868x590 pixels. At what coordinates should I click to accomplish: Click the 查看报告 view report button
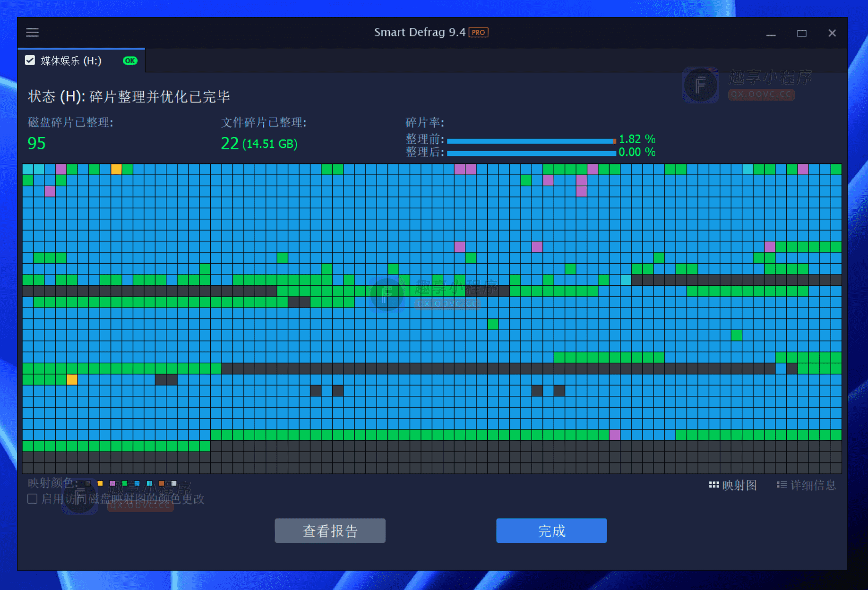tap(330, 530)
